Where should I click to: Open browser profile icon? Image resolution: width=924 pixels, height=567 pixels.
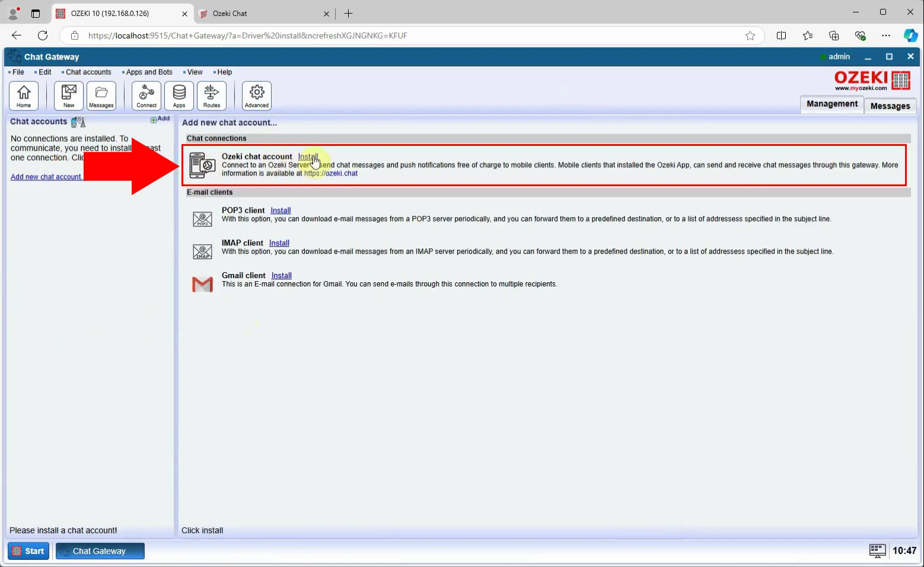[13, 13]
